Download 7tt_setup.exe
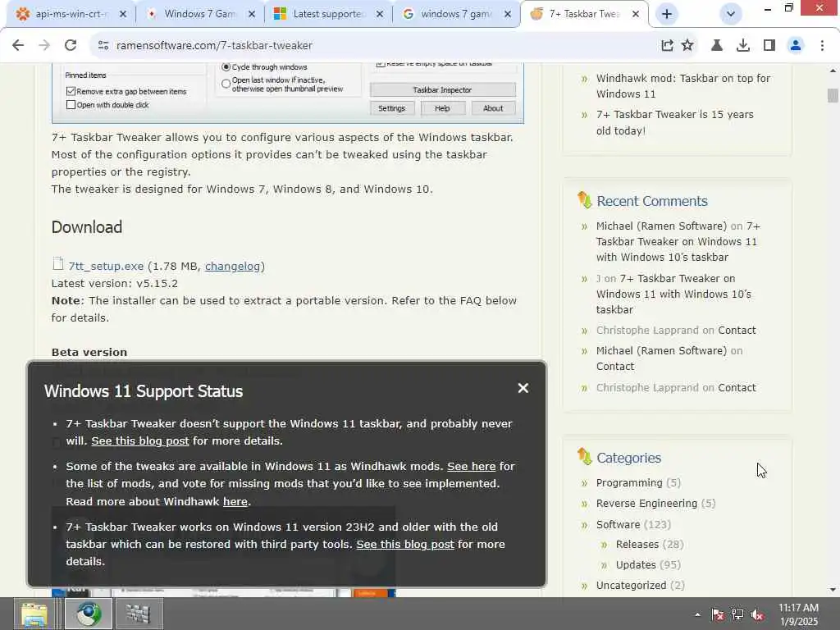 106,267
